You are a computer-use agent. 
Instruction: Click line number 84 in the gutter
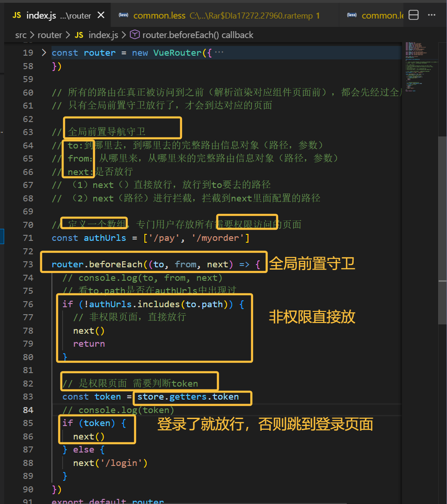pyautogui.click(x=28, y=410)
